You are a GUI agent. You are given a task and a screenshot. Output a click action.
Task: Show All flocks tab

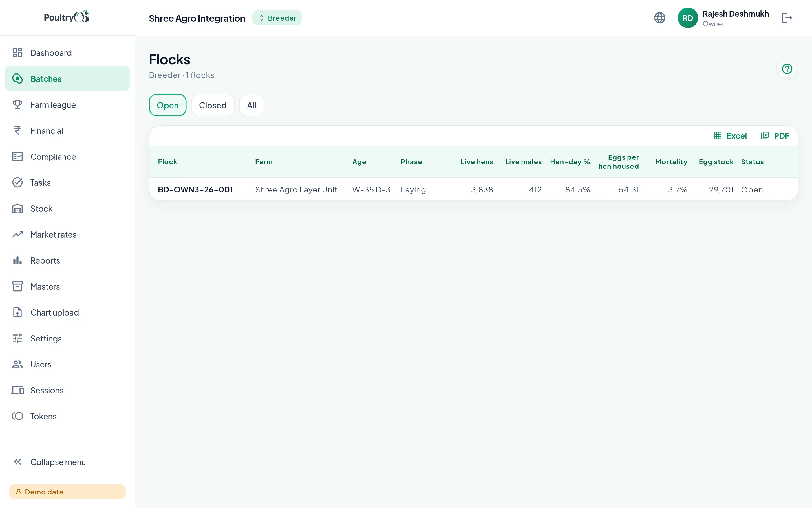pos(252,105)
